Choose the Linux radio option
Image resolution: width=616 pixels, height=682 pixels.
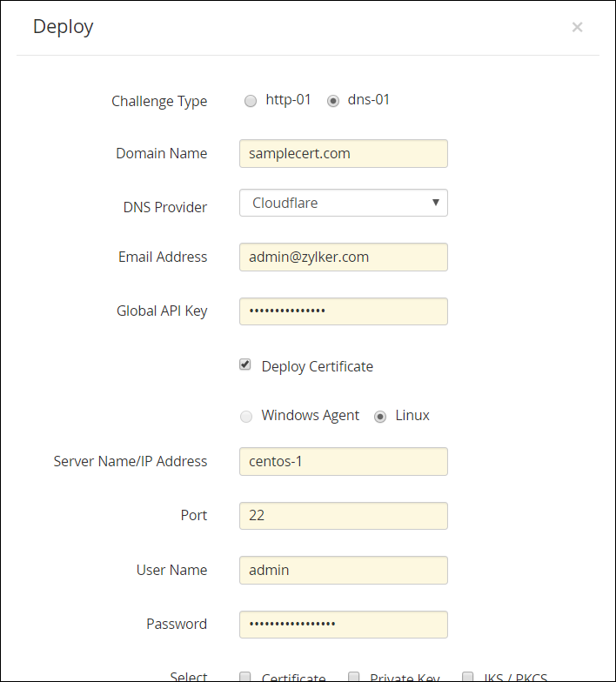coord(380,416)
